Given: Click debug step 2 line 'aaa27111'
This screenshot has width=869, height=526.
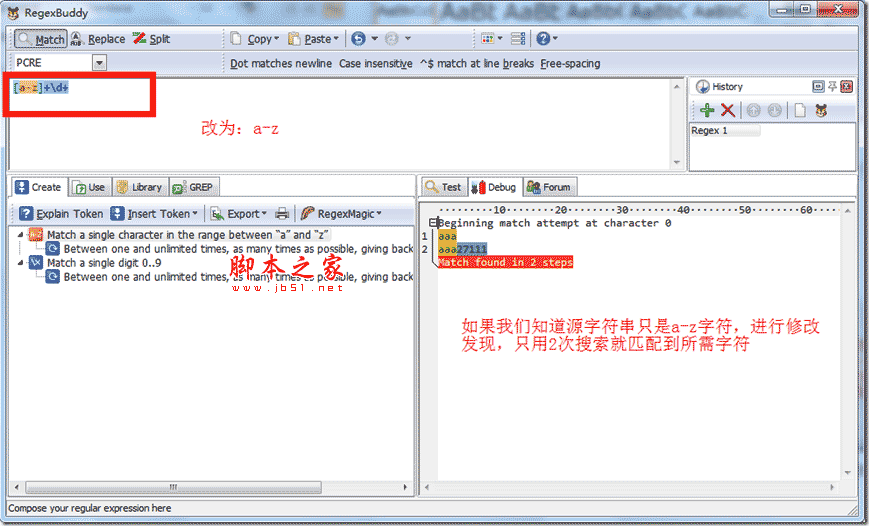Looking at the screenshot, I should (x=462, y=249).
